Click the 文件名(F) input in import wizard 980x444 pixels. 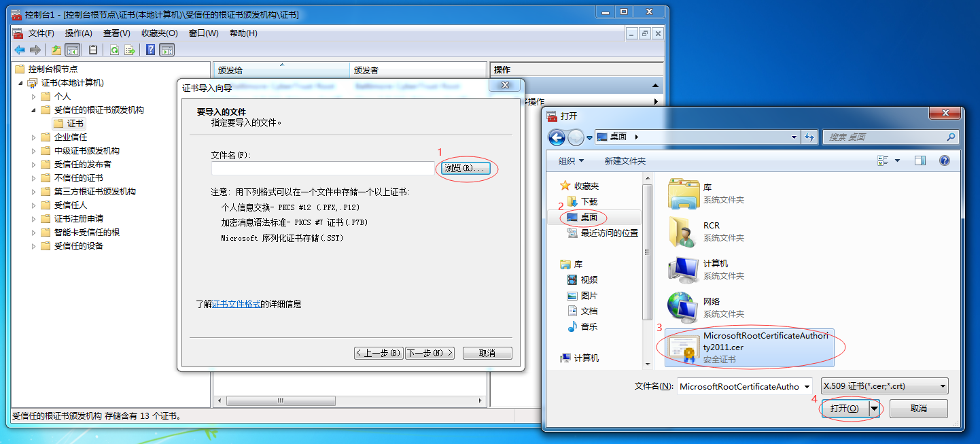323,168
